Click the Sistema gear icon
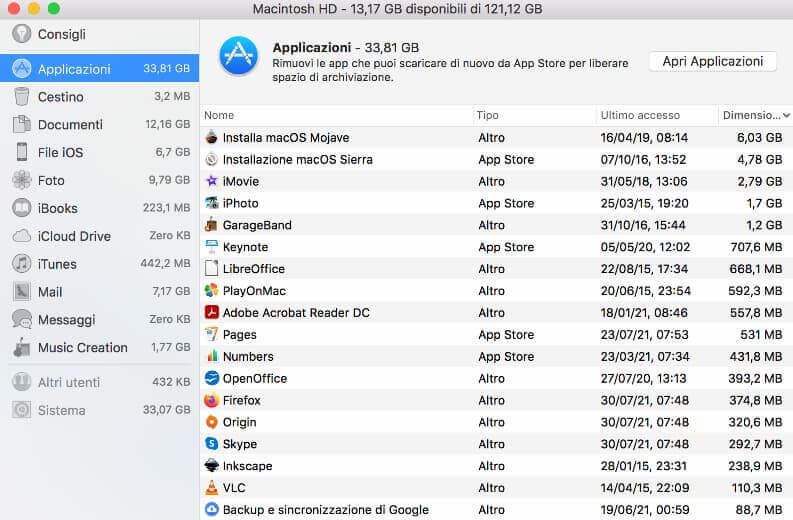This screenshot has height=520, width=793. click(x=21, y=410)
